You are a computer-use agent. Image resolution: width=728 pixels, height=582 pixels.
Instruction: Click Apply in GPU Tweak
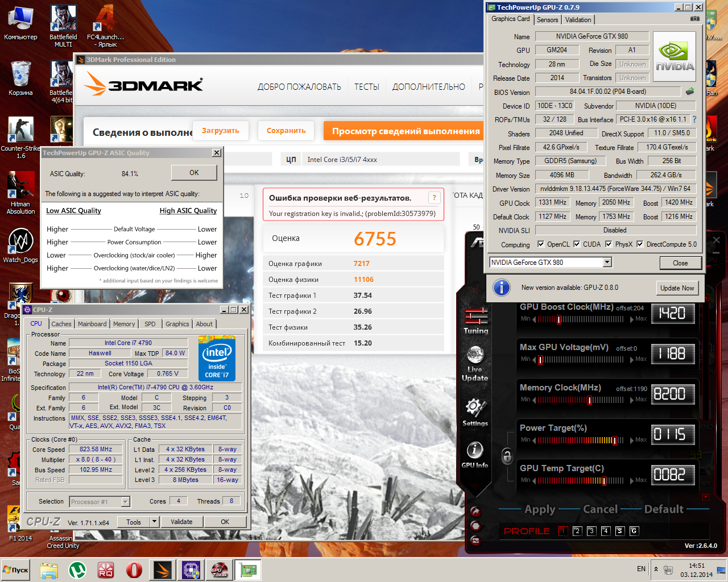(x=540, y=509)
